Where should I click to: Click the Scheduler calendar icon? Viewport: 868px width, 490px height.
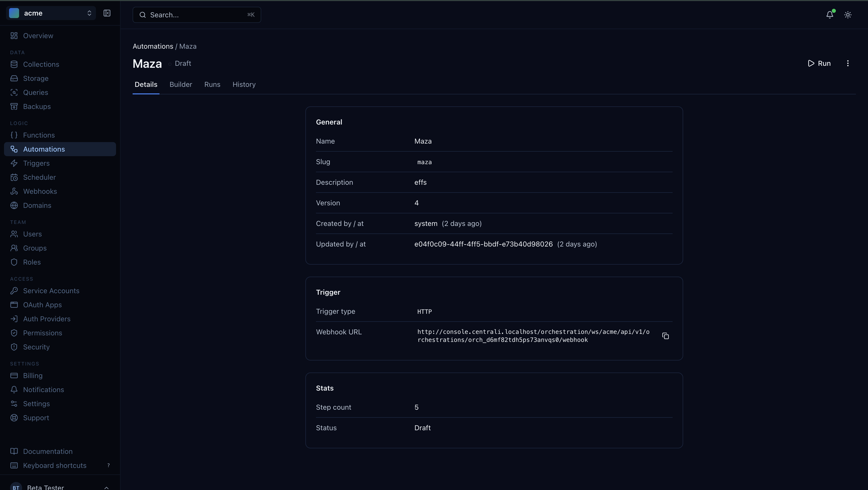14,177
